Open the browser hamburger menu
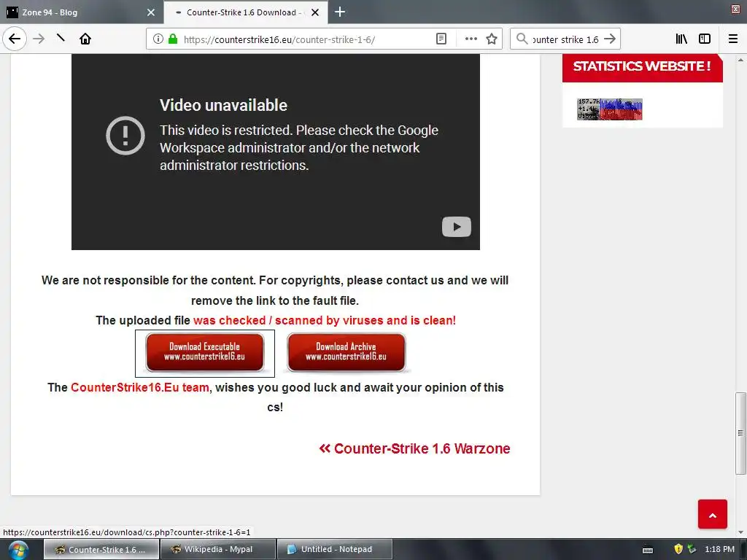This screenshot has height=560, width=747. [733, 39]
